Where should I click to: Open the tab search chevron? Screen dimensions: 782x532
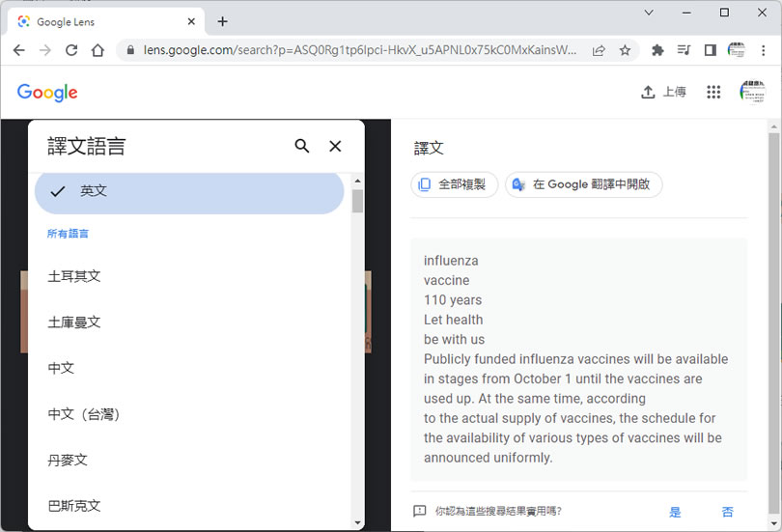649,13
